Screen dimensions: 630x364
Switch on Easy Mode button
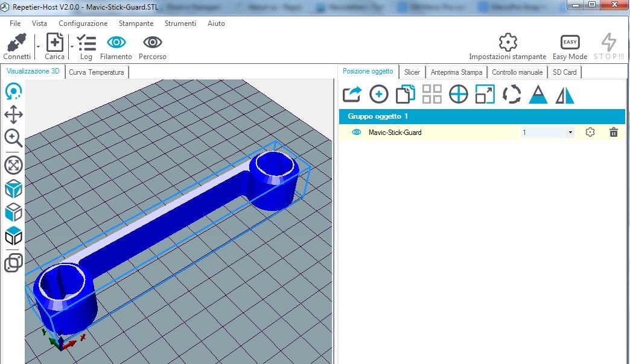tap(570, 43)
